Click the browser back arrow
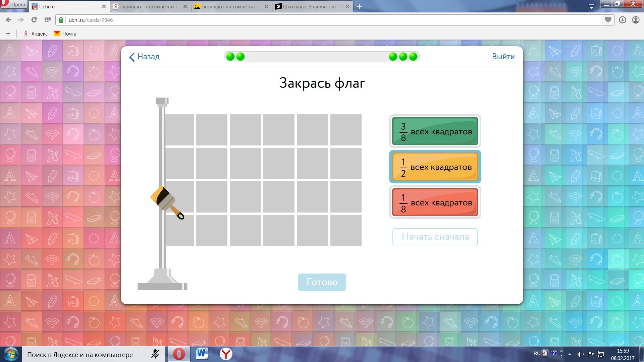The image size is (644, 362). (x=9, y=20)
